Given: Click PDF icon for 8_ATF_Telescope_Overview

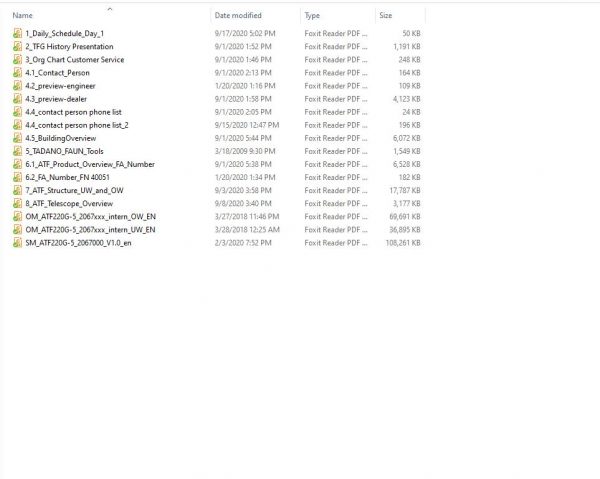Looking at the screenshot, I should tap(17, 203).
